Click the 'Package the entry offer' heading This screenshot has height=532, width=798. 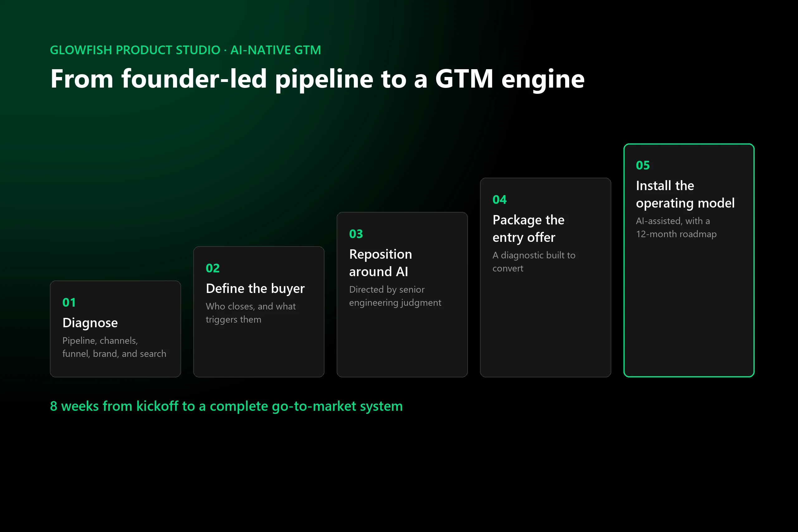tap(528, 229)
